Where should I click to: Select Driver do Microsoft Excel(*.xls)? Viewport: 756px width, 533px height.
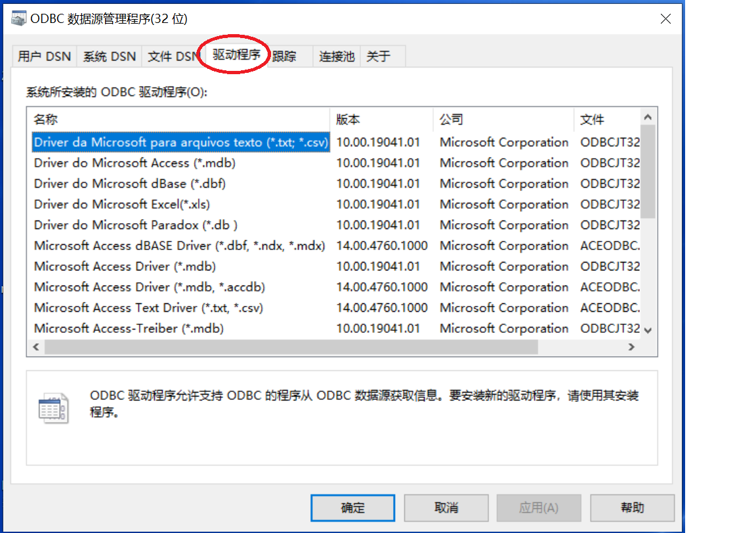[335, 205]
